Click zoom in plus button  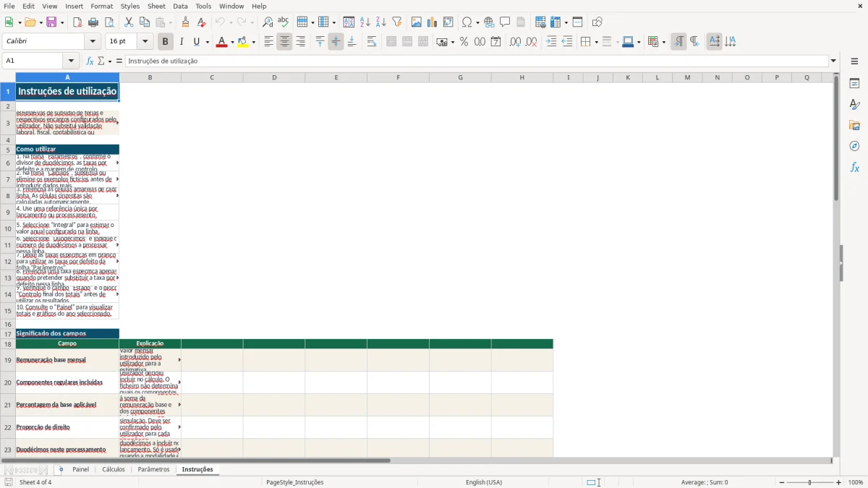point(839,482)
